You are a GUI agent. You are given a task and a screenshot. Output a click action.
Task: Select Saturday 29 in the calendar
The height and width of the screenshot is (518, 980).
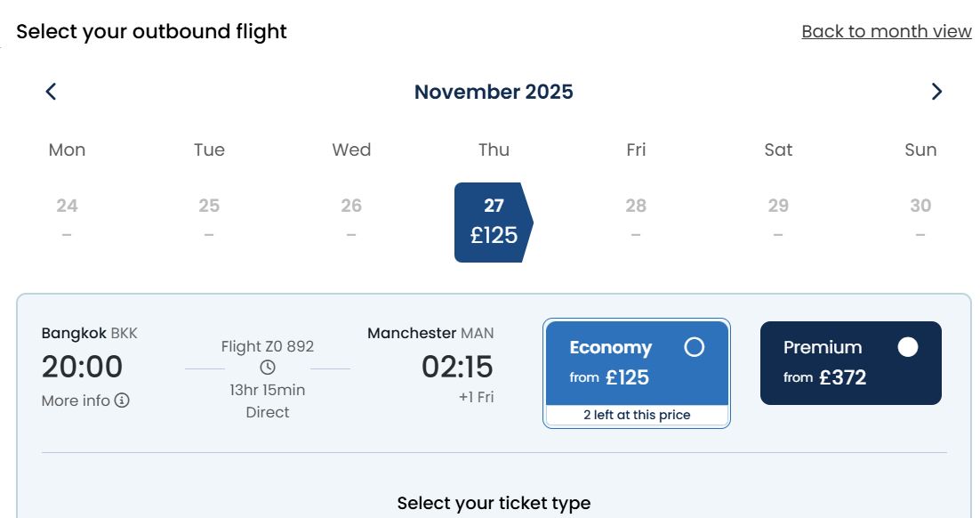click(x=778, y=218)
